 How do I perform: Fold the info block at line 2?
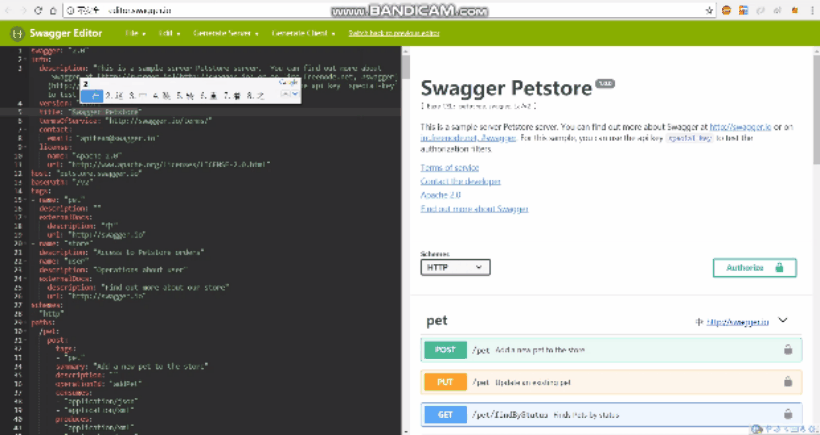coord(27,60)
